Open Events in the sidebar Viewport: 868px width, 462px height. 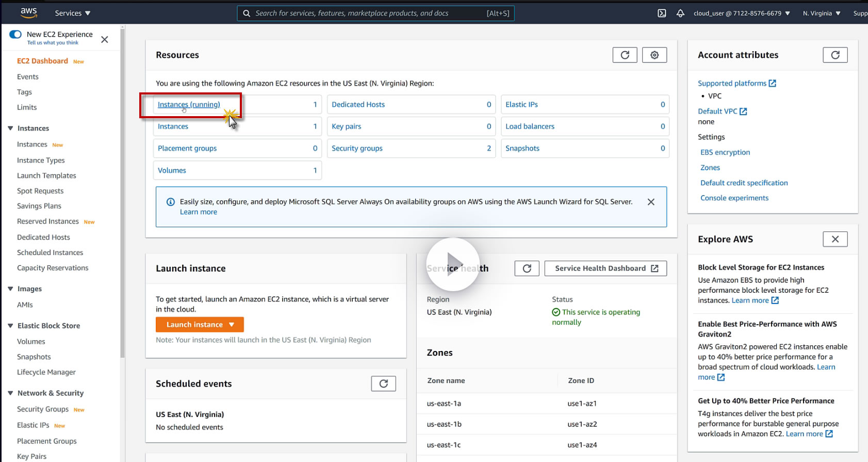[x=28, y=77]
